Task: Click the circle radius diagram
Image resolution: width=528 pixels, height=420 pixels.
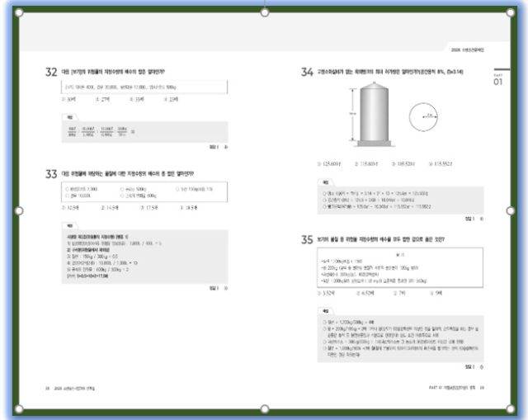Action: point(423,117)
